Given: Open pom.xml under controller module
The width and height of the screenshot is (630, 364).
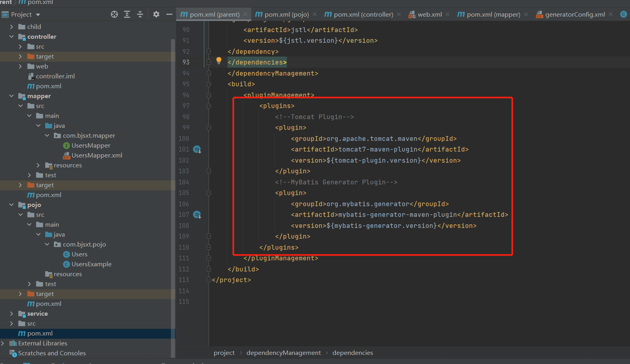Looking at the screenshot, I should click(48, 86).
